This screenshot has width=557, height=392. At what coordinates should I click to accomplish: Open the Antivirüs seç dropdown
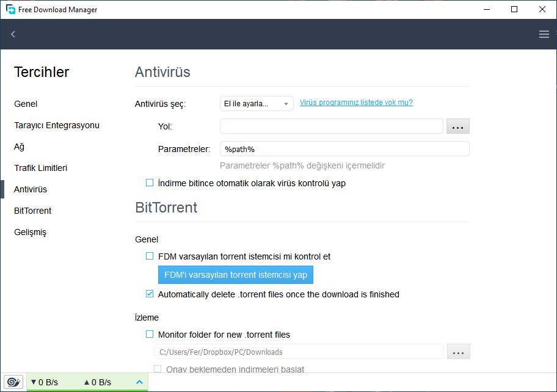pyautogui.click(x=257, y=104)
